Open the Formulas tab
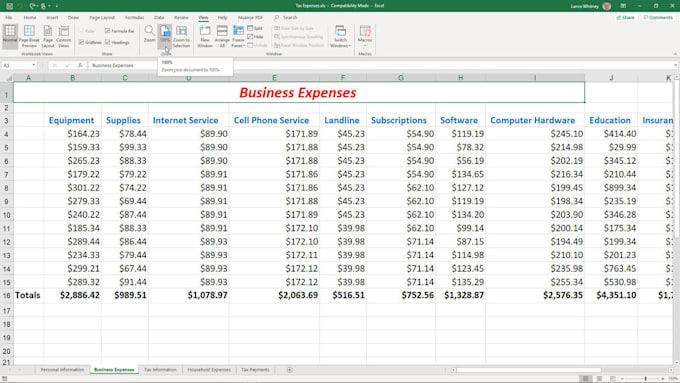The height and width of the screenshot is (383, 680). (x=134, y=17)
